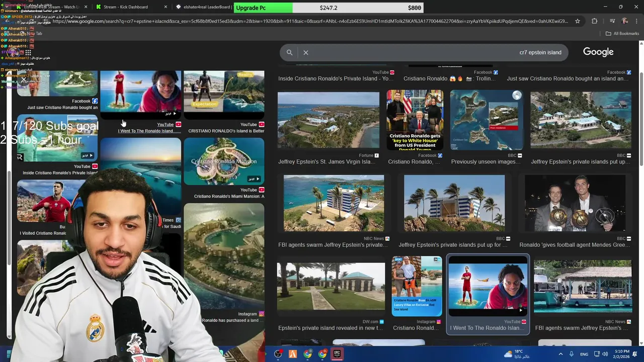Open the first Chrome icon in the taskbar
The width and height of the screenshot is (644, 362).
tap(307, 354)
